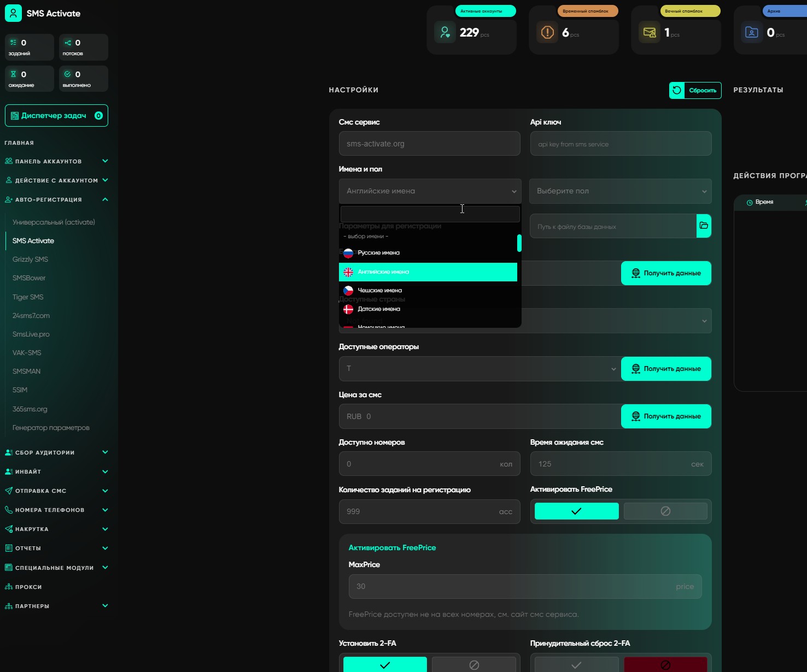Screen dimensions: 807x672
Task: Click the ПРОКСИ sidebar icon
Action: click(8, 587)
